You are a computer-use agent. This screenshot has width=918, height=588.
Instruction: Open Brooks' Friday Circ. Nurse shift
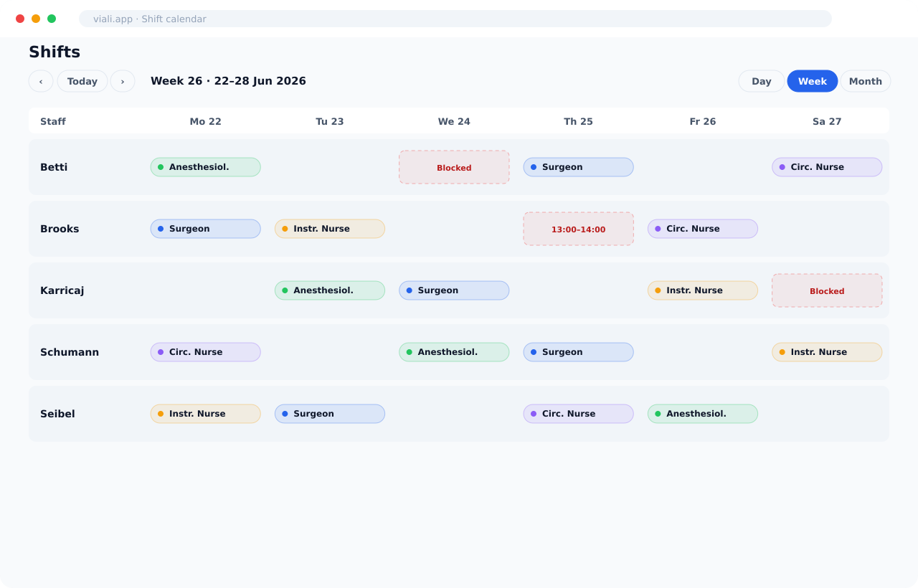pos(703,229)
